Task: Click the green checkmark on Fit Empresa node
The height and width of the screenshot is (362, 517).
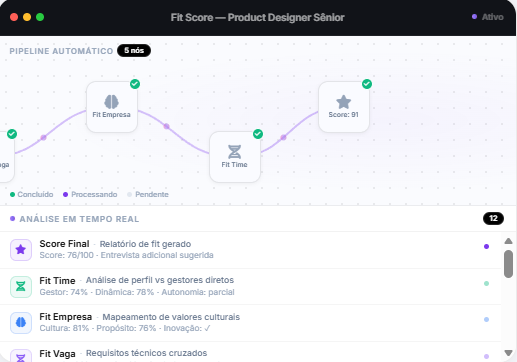Action: [x=135, y=84]
